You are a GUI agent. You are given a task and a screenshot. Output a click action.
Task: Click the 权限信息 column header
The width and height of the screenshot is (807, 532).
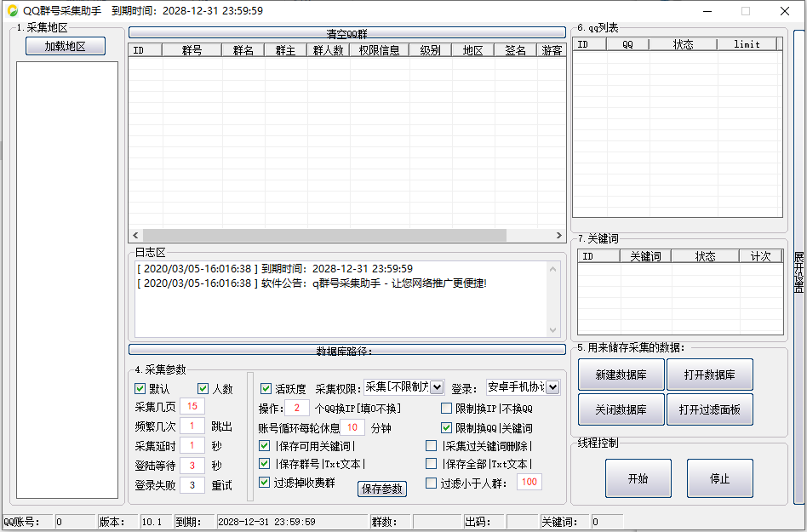380,50
